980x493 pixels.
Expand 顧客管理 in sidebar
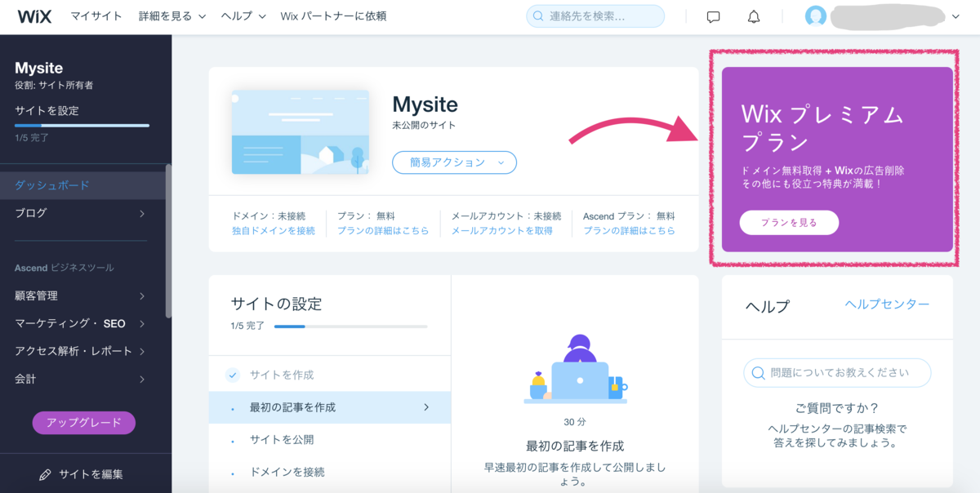(x=82, y=295)
